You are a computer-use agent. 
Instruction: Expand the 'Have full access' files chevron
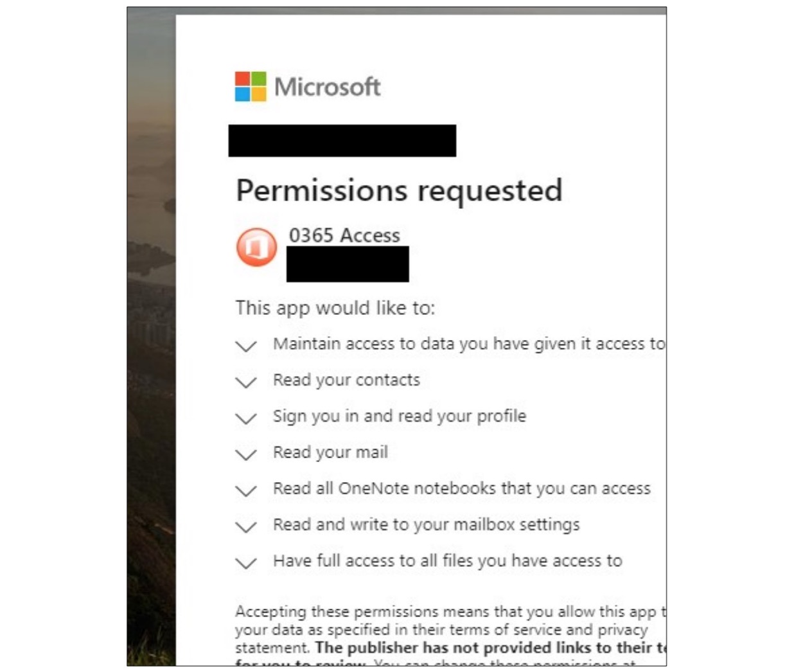pos(245,563)
